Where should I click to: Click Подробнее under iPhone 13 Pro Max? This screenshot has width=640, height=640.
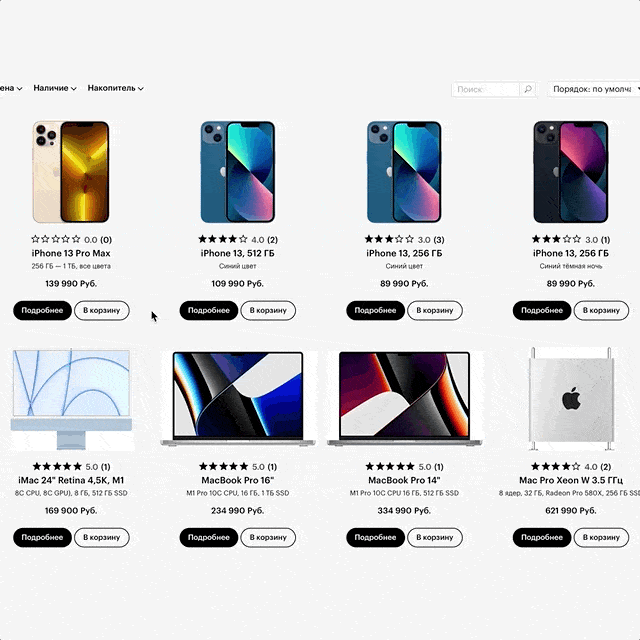tap(42, 310)
